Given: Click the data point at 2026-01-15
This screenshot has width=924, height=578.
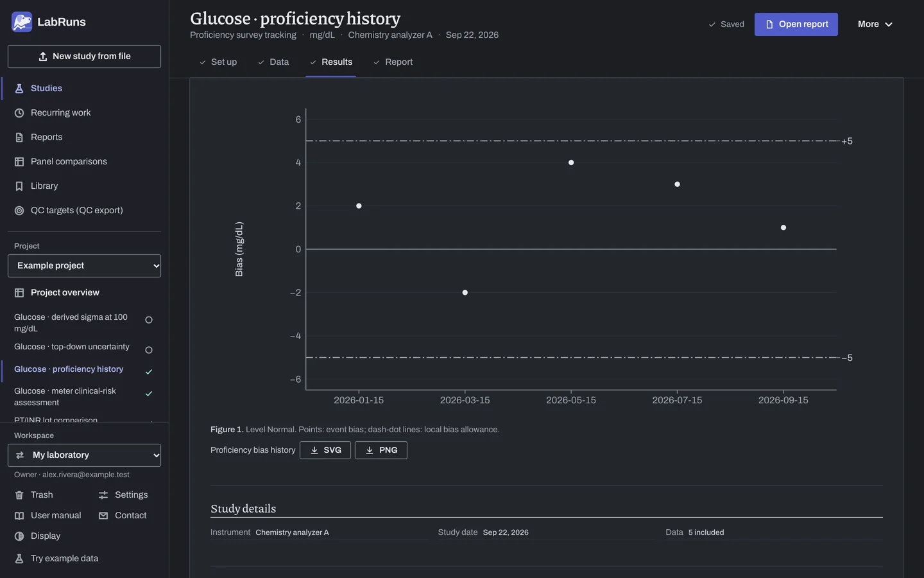Looking at the screenshot, I should click(x=359, y=206).
